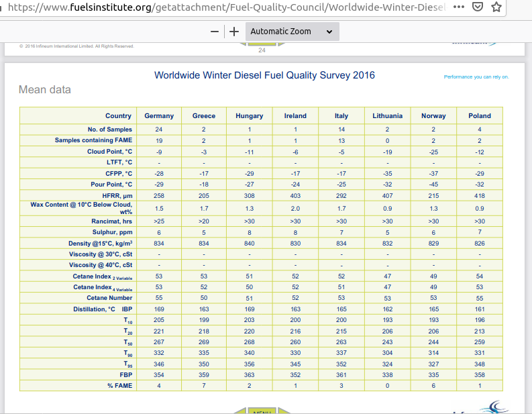
Task: Zoom out with the minus button
Action: pos(215,32)
